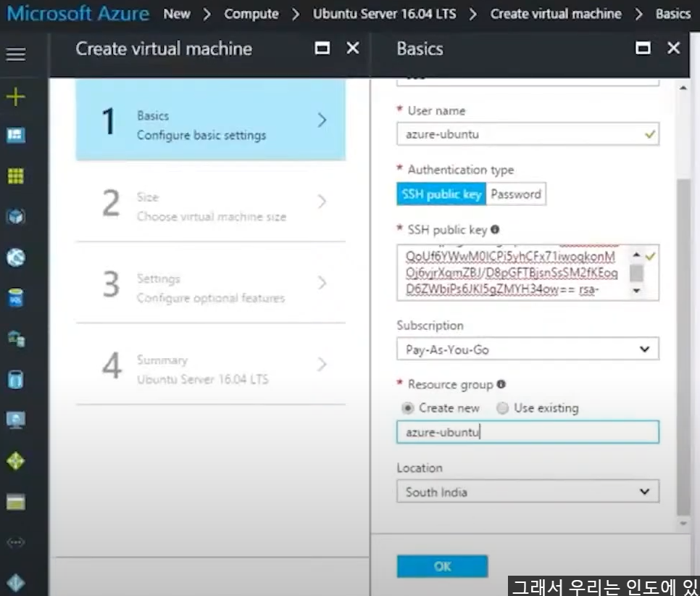Click Basics blade scrollbar up arrow
This screenshot has width=700, height=596.
[683, 88]
